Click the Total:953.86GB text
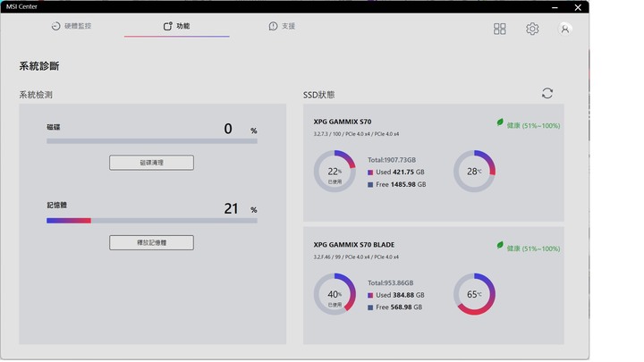Image resolution: width=644 pixels, height=362 pixels. [391, 282]
